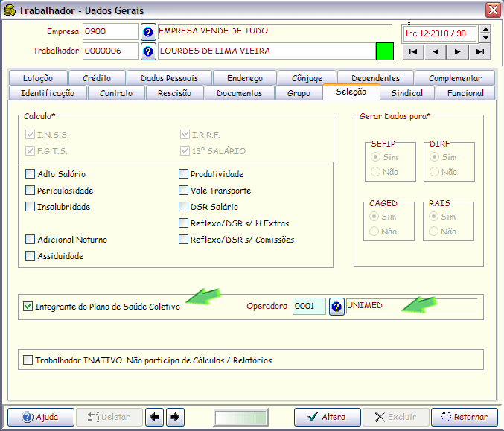504x431 pixels.
Task: Click the bottom right black arrow button
Action: (175, 417)
